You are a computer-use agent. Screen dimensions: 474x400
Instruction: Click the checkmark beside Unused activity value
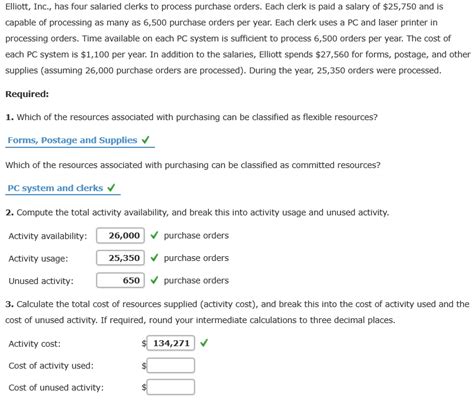[154, 280]
